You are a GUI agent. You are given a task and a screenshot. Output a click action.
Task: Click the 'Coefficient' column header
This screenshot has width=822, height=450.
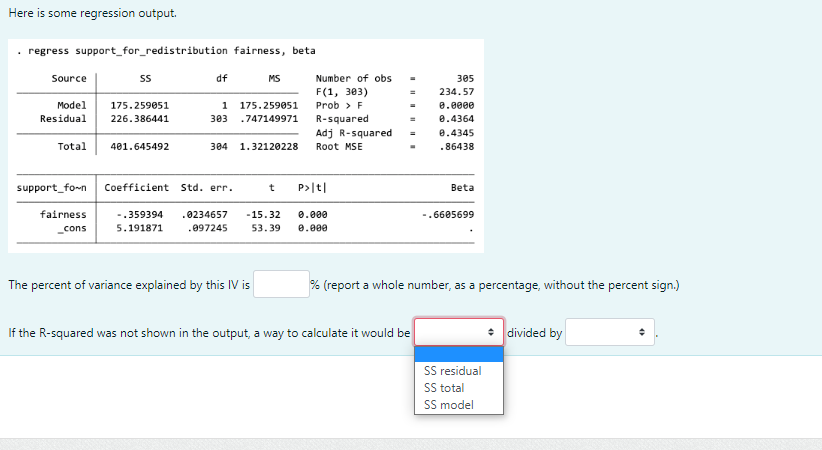pyautogui.click(x=136, y=187)
